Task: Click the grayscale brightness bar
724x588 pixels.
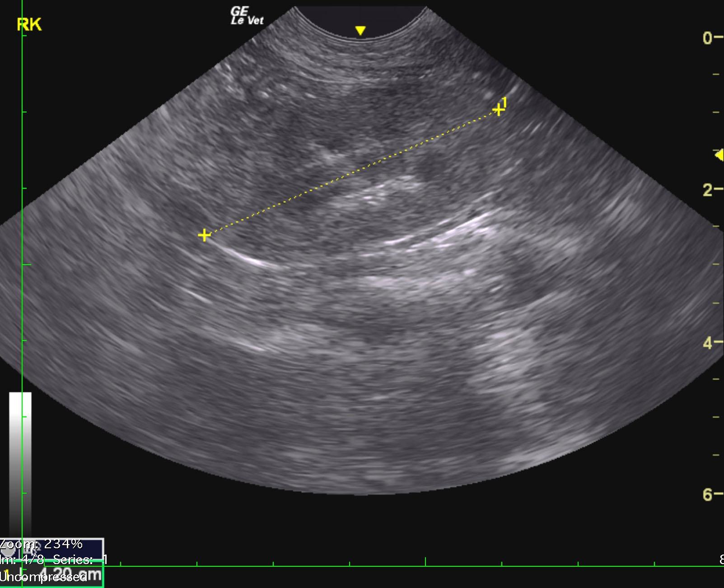Action: pos(20,461)
